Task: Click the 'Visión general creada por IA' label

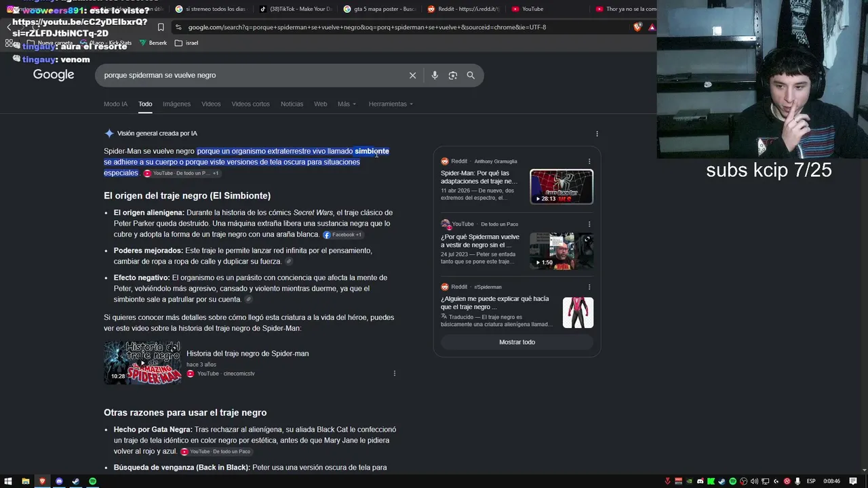Action: (157, 134)
